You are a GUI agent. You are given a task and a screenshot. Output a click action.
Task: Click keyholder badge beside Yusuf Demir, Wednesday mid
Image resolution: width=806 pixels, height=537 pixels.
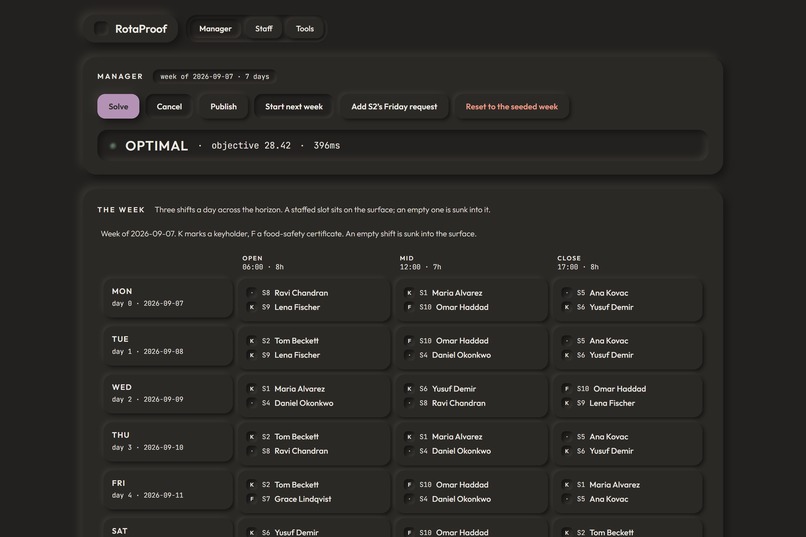point(409,389)
